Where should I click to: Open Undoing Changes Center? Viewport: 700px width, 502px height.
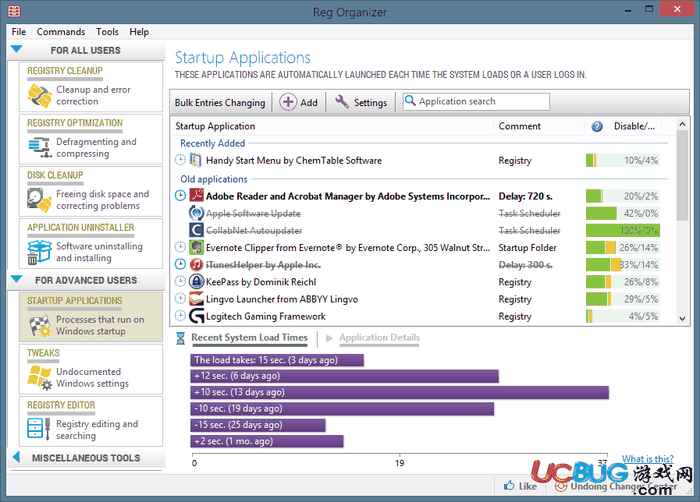click(x=616, y=486)
